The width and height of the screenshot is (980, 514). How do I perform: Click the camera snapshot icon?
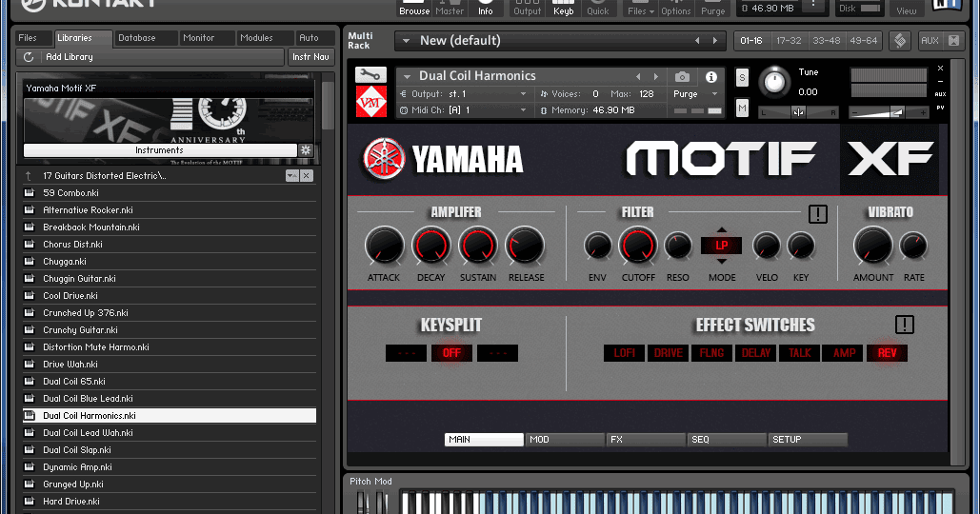point(682,77)
